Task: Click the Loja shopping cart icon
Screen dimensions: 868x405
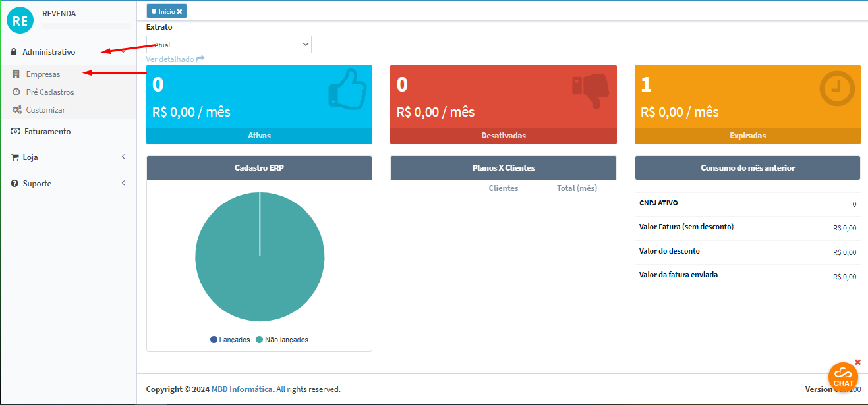Action: coord(15,157)
